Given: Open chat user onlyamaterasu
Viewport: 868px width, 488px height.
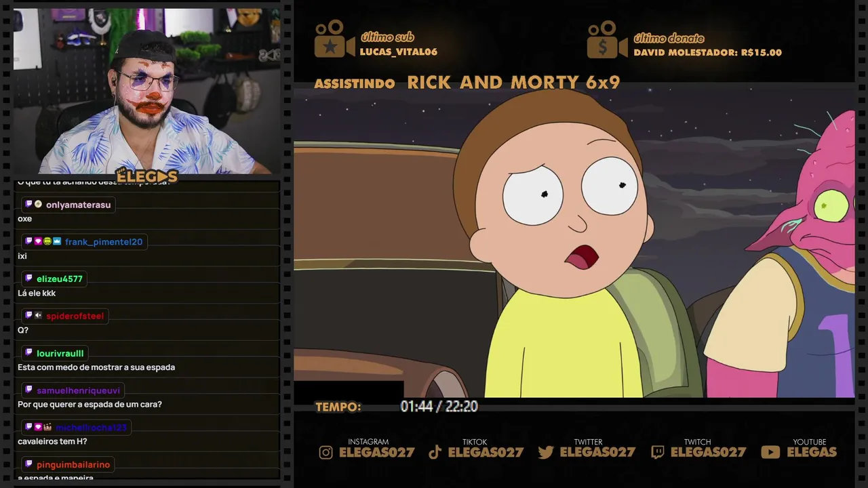Looking at the screenshot, I should click(x=78, y=205).
